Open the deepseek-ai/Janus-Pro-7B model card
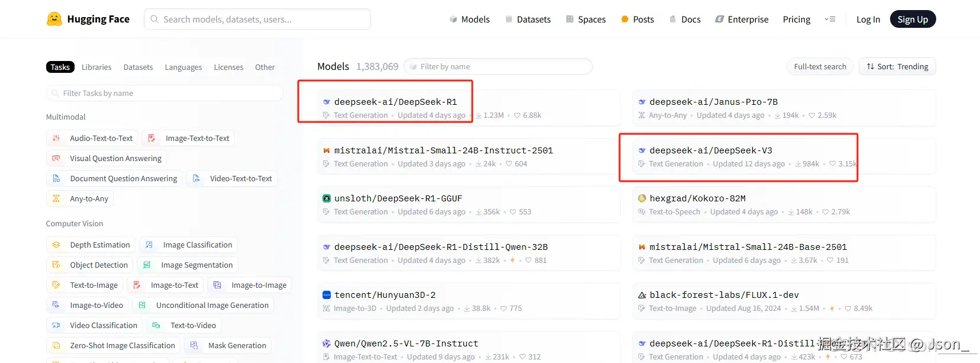980x363 pixels. 784,108
